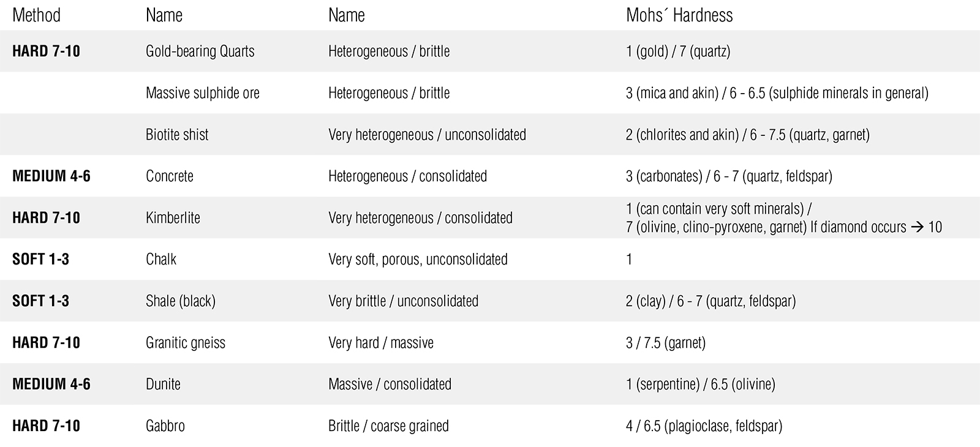Viewport: 980px width, 447px height.
Task: Select the Concrete row name
Action: pyautogui.click(x=169, y=176)
